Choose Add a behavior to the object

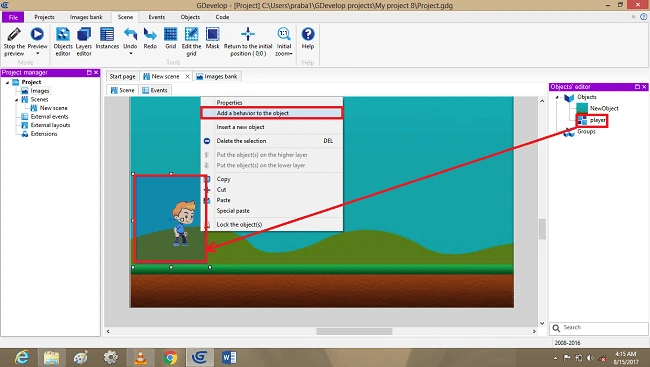[272, 113]
